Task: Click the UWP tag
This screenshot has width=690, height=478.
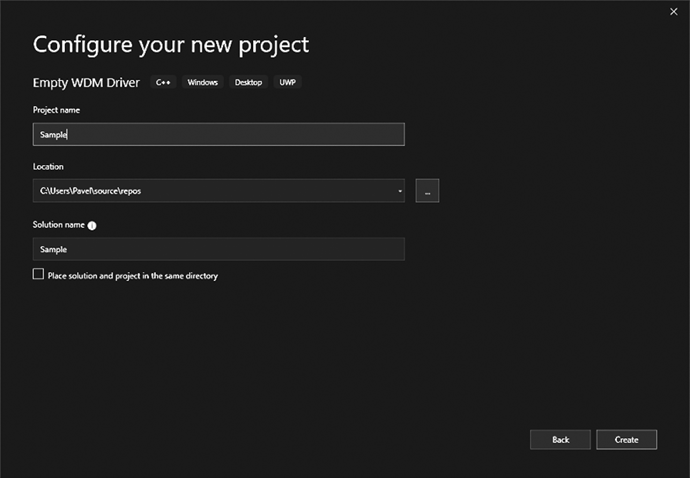Action: (288, 82)
